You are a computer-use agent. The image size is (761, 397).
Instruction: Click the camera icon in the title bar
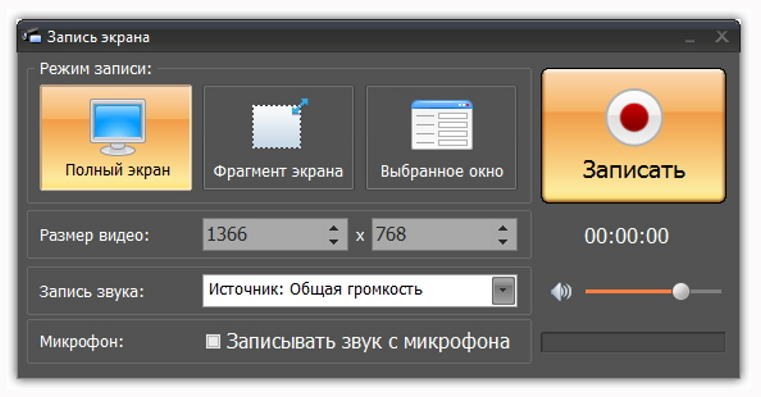32,36
